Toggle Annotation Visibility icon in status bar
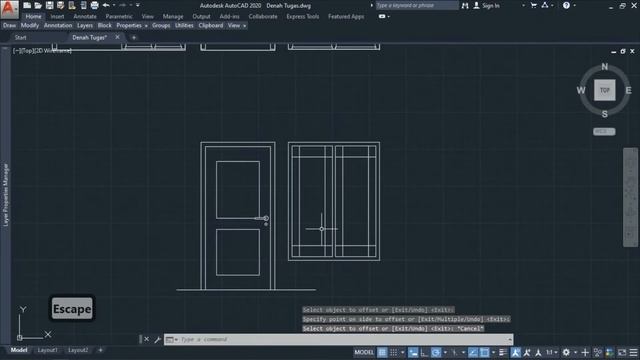The height and width of the screenshot is (360, 640). (516, 352)
